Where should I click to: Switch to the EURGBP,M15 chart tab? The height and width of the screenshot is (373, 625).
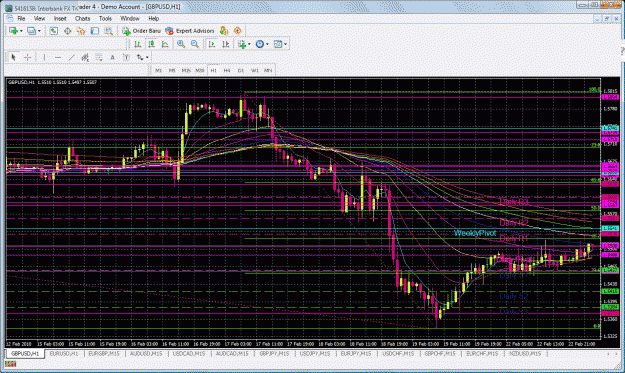tap(104, 353)
